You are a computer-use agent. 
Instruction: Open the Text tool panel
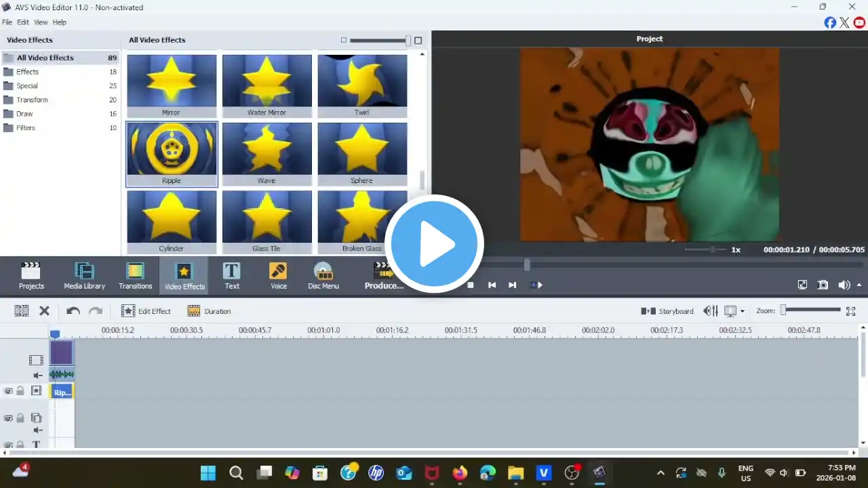click(x=232, y=276)
